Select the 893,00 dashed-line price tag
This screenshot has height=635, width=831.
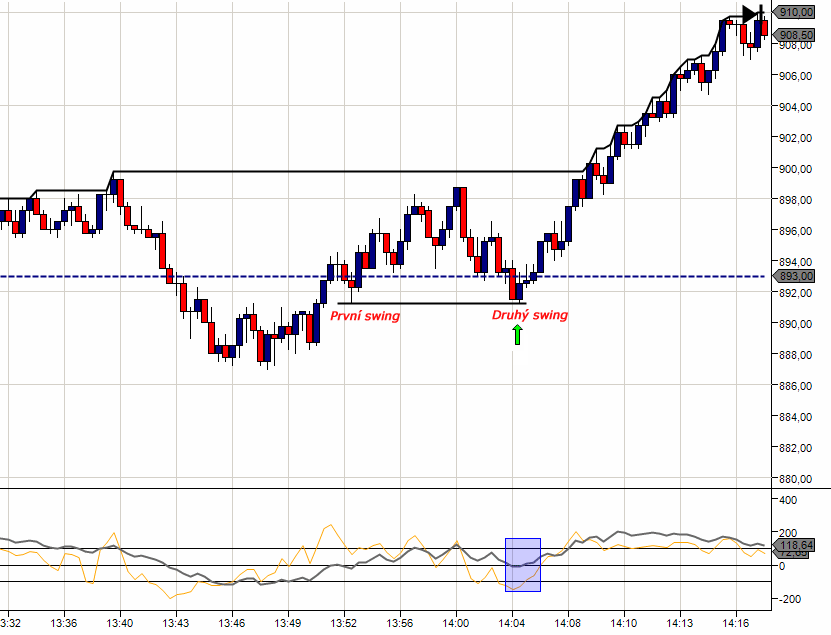[794, 276]
